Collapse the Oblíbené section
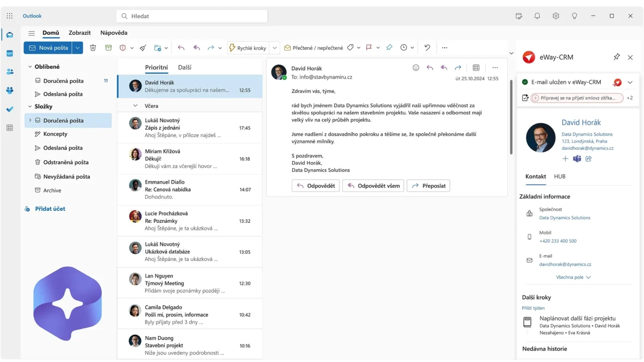The image size is (644, 362). coord(30,67)
